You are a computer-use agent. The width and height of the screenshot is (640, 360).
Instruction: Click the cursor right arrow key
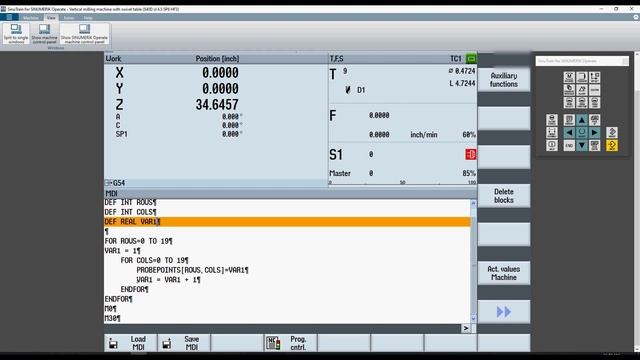point(595,133)
